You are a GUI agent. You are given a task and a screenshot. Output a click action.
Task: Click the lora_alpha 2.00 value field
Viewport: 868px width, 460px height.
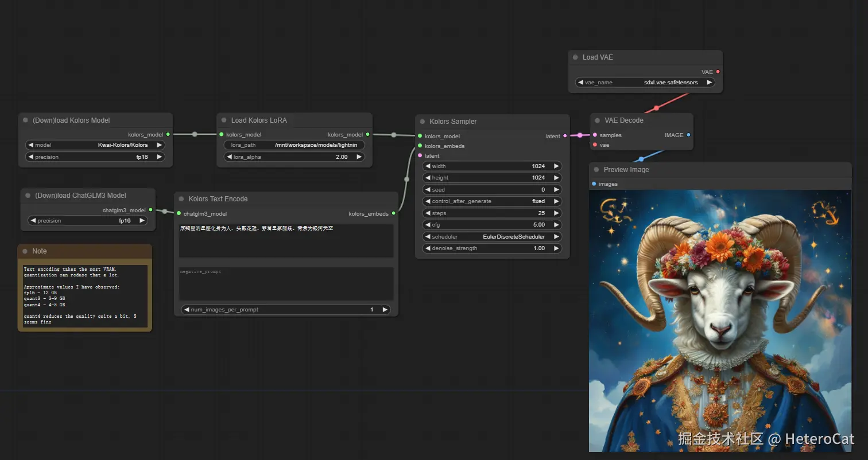(294, 157)
